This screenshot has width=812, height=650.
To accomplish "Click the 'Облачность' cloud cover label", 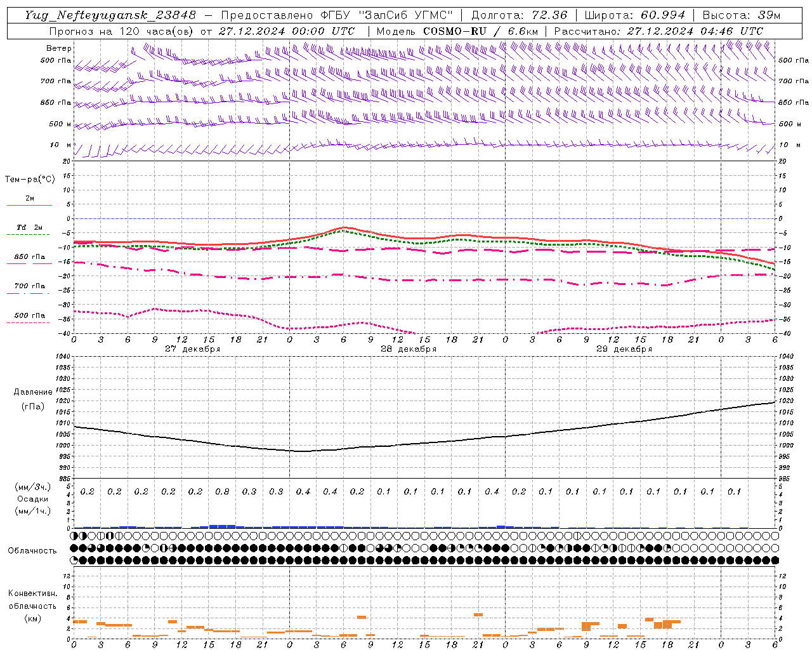I will (32, 551).
